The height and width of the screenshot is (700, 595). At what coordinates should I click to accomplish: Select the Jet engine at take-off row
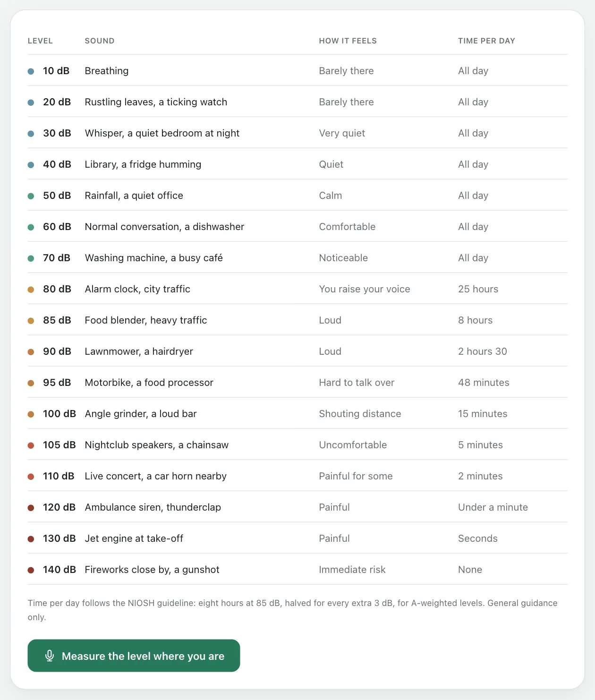click(x=297, y=538)
